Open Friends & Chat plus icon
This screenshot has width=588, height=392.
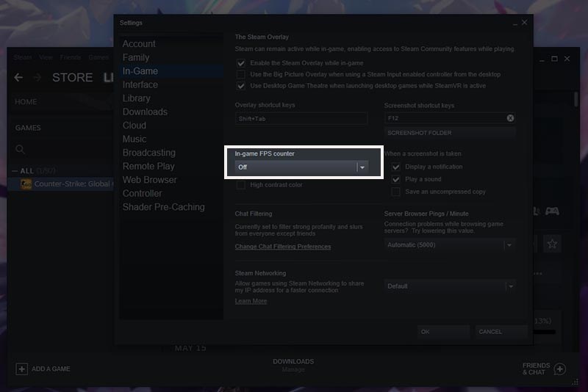pos(559,369)
